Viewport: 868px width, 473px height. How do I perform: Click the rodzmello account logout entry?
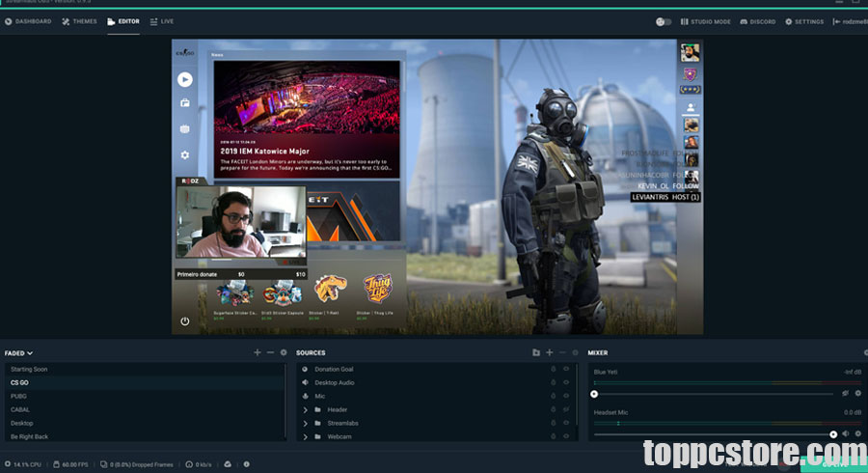tap(850, 21)
